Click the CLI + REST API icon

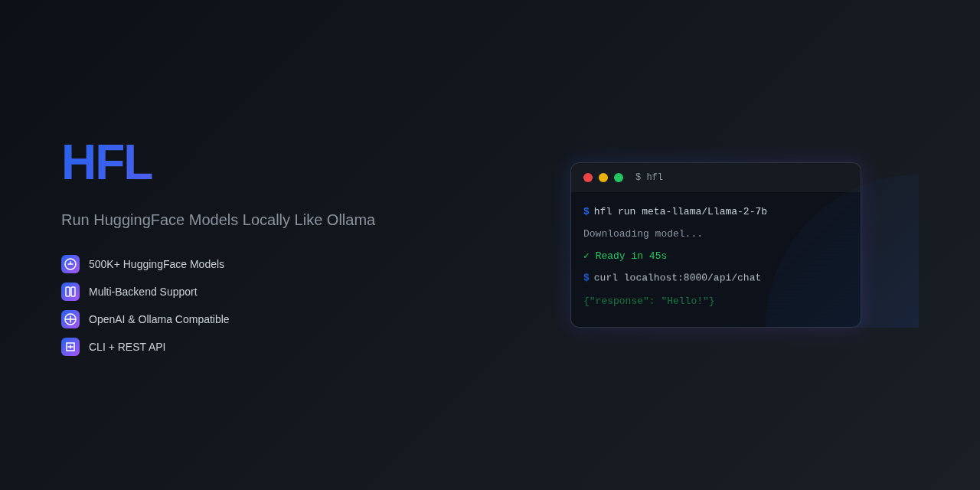70,347
